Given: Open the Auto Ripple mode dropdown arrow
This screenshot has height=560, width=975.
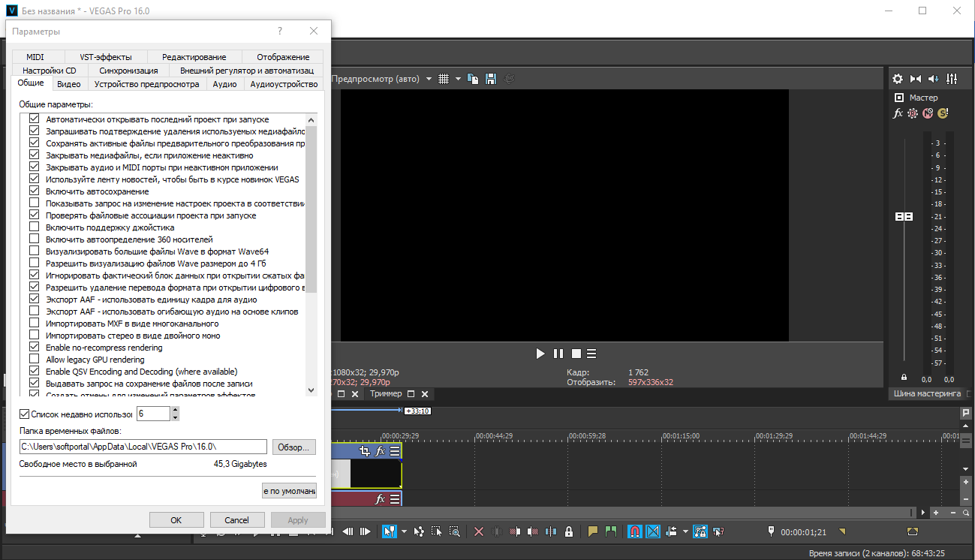Looking at the screenshot, I should pos(685,531).
